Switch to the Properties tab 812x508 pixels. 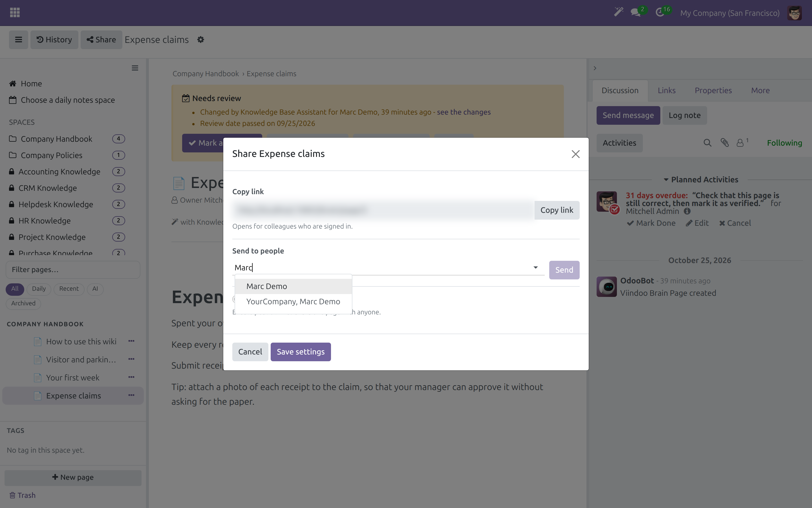coord(713,90)
